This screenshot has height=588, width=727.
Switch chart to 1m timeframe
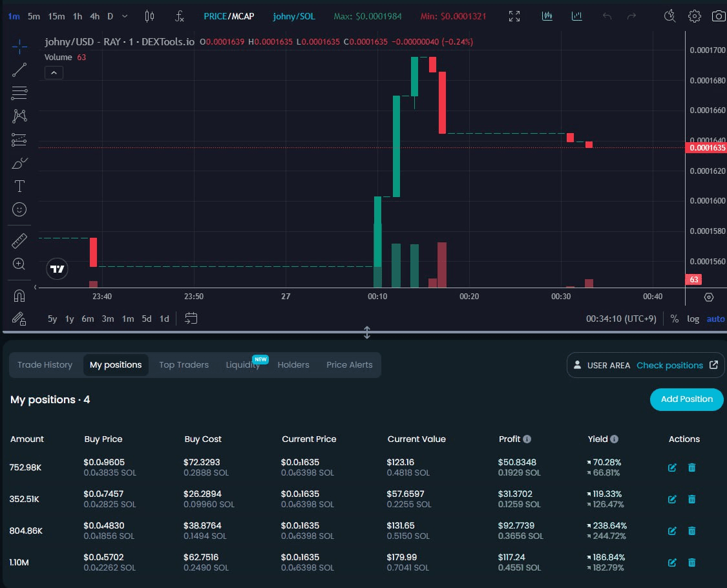point(14,16)
